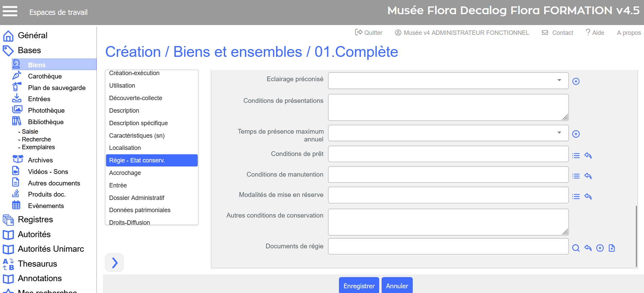644x293 pixels.
Task: Click the search icon beside Documents de régie
Action: [x=576, y=248]
